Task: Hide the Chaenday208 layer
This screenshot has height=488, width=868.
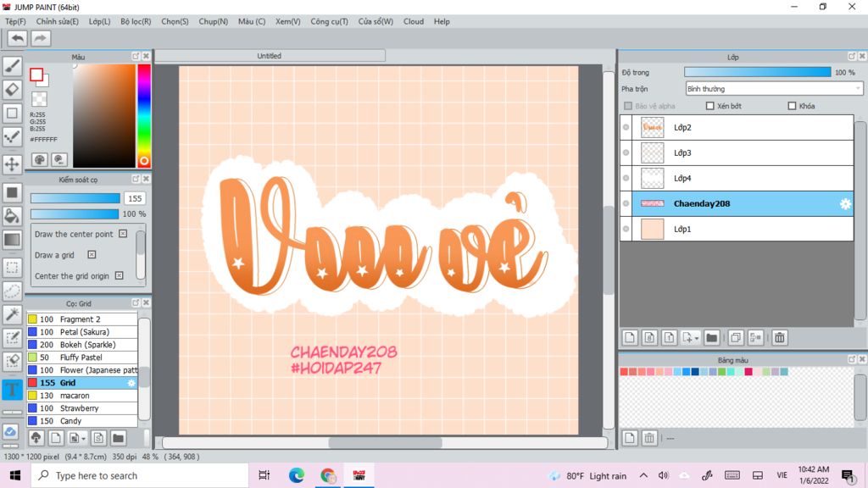Action: coord(626,203)
